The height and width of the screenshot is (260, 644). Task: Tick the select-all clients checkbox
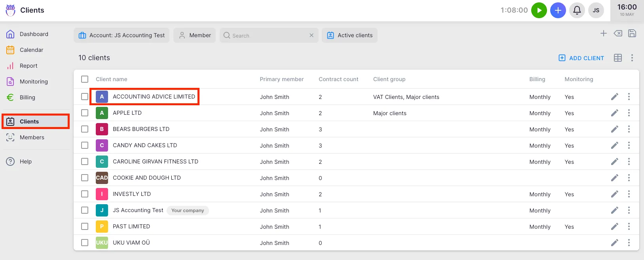click(85, 79)
